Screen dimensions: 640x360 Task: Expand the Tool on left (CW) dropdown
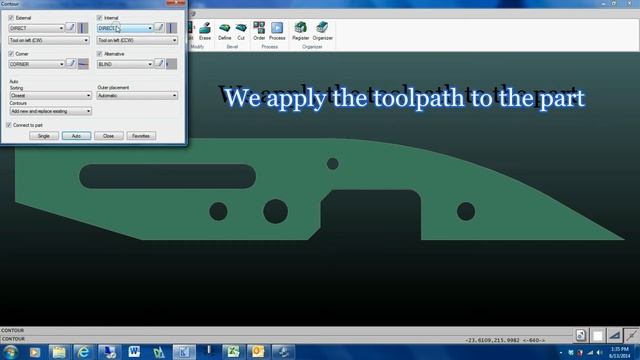(x=49, y=40)
